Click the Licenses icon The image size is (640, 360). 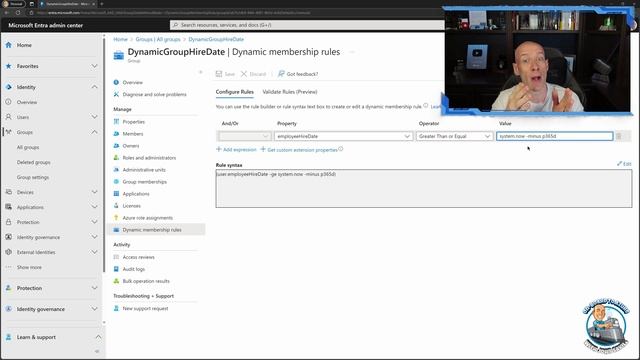(x=116, y=206)
